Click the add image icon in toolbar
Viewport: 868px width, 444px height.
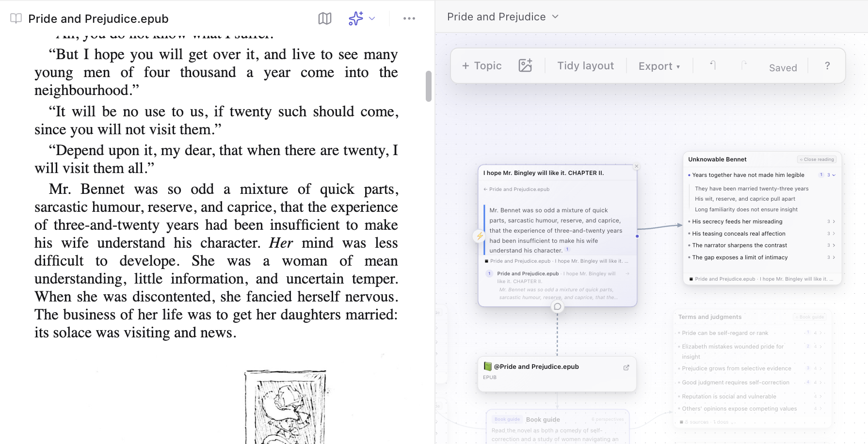pyautogui.click(x=525, y=65)
